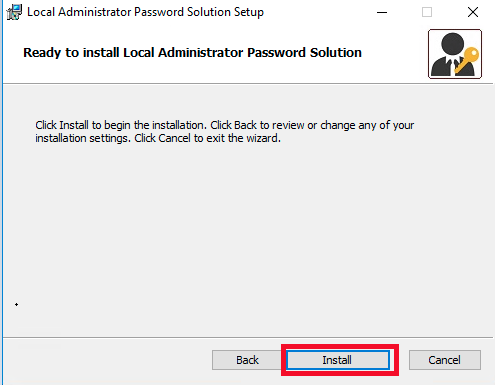
Task: Go back to the previous wizard page
Action: [x=247, y=360]
